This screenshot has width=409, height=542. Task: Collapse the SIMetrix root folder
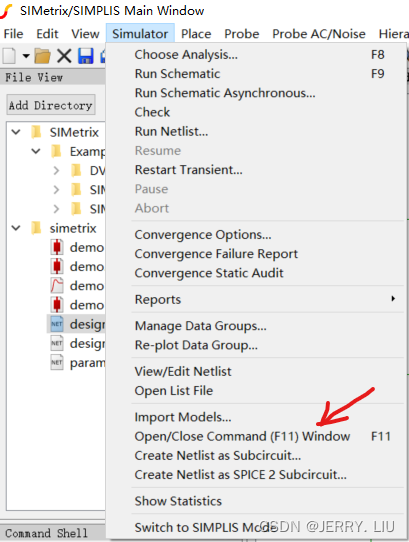16,132
